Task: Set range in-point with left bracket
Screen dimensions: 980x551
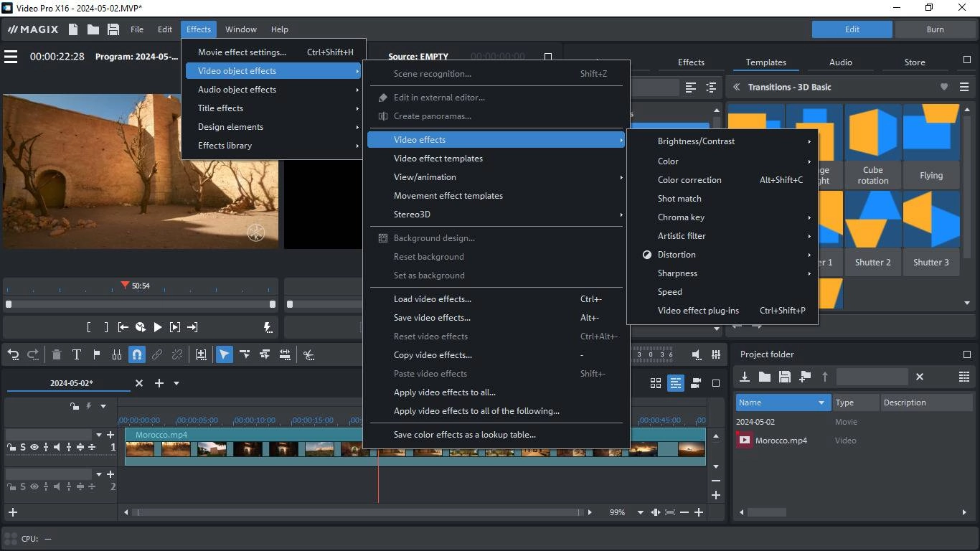Action: [88, 327]
